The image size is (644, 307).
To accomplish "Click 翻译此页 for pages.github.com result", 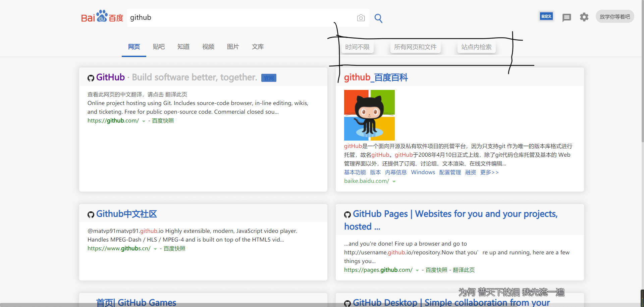I will pos(464,270).
